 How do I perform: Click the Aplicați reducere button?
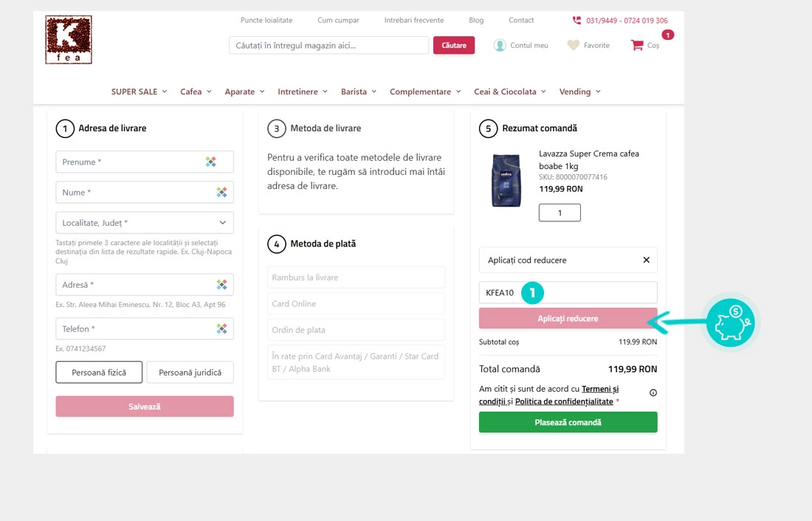tap(567, 319)
